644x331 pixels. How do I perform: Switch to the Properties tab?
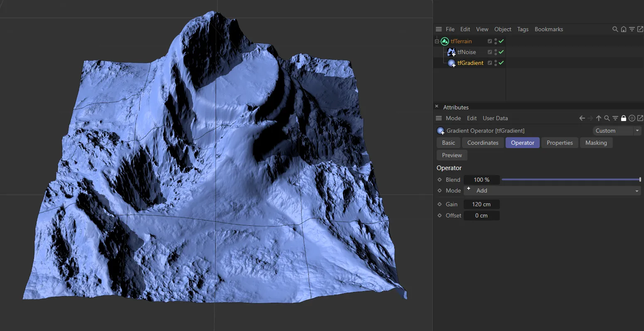pyautogui.click(x=559, y=143)
